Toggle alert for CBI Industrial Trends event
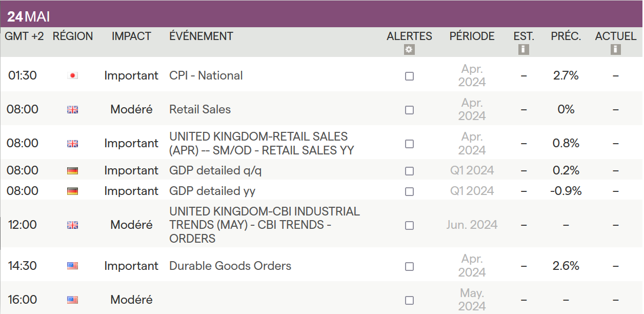This screenshot has height=314, width=644. tap(409, 225)
